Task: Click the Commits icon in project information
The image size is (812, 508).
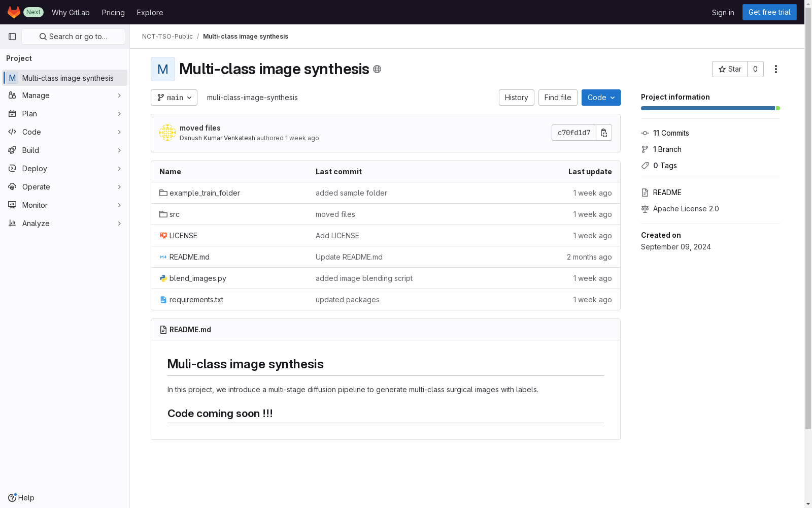Action: click(x=645, y=133)
